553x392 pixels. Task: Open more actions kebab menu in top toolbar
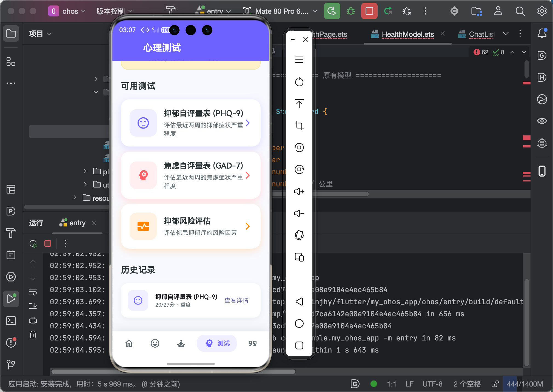coord(425,11)
